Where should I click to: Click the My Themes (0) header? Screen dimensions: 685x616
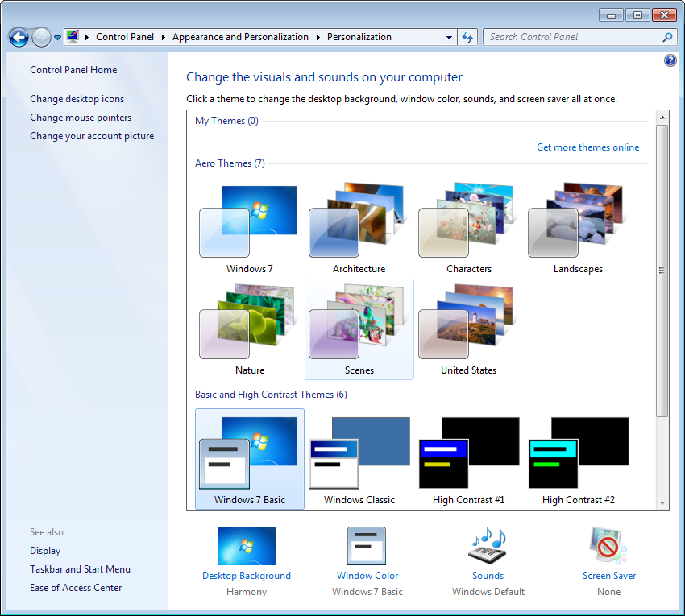pos(226,121)
